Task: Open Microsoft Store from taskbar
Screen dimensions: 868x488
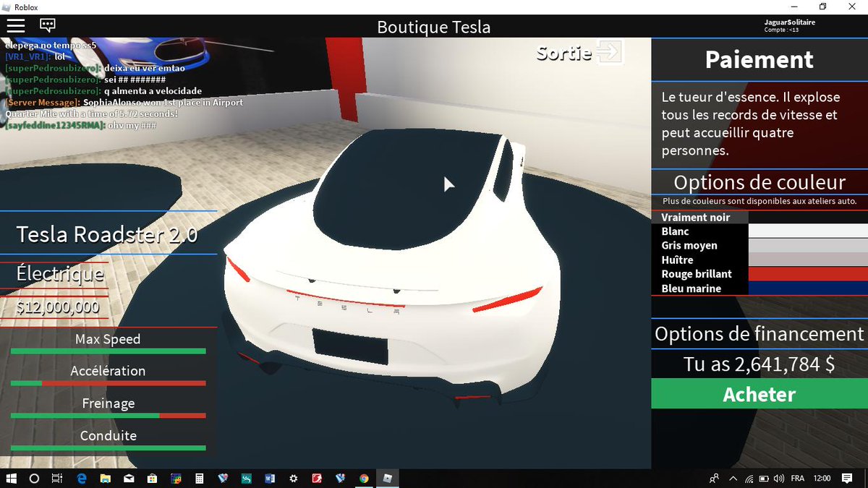Action: [152, 479]
